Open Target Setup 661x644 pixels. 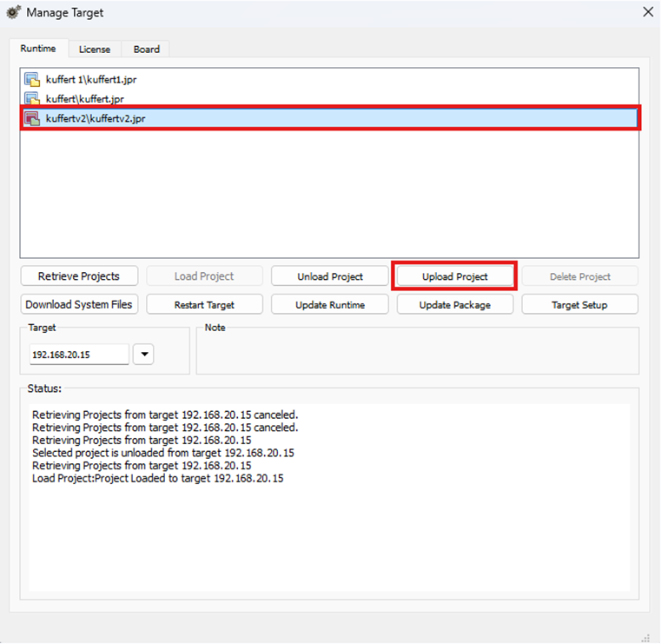point(580,304)
